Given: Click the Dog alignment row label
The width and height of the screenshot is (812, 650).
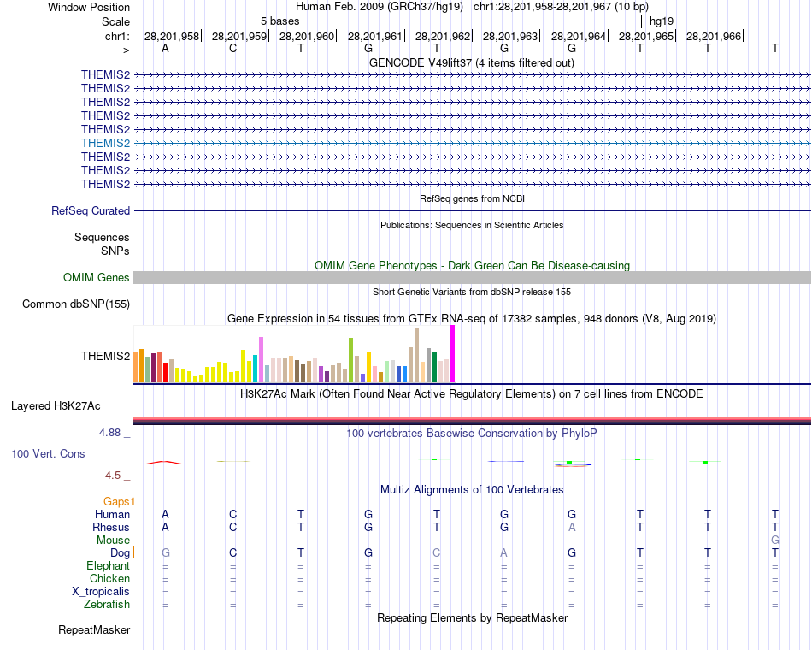Looking at the screenshot, I should tap(120, 553).
